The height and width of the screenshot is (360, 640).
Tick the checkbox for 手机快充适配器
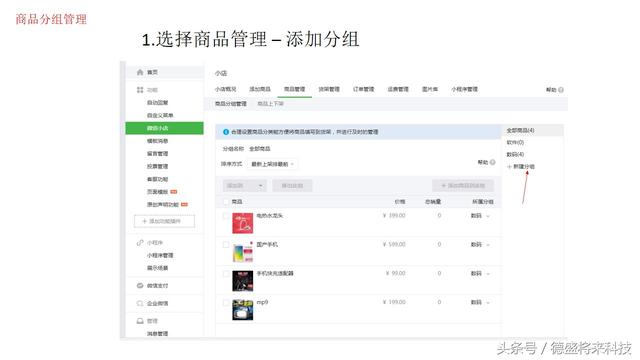click(226, 273)
